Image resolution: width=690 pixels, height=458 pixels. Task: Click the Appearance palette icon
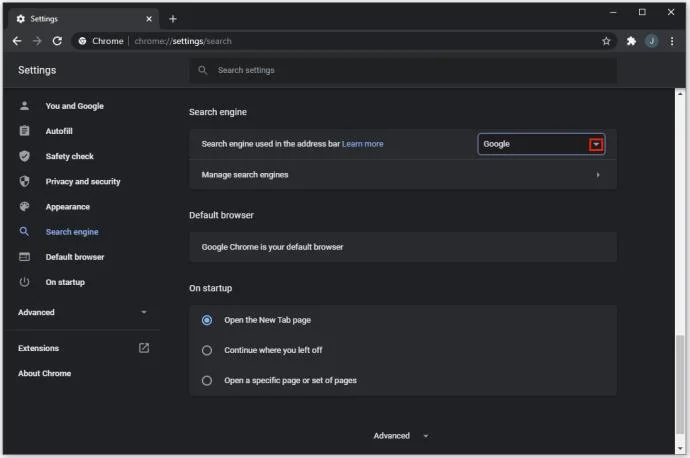click(25, 206)
